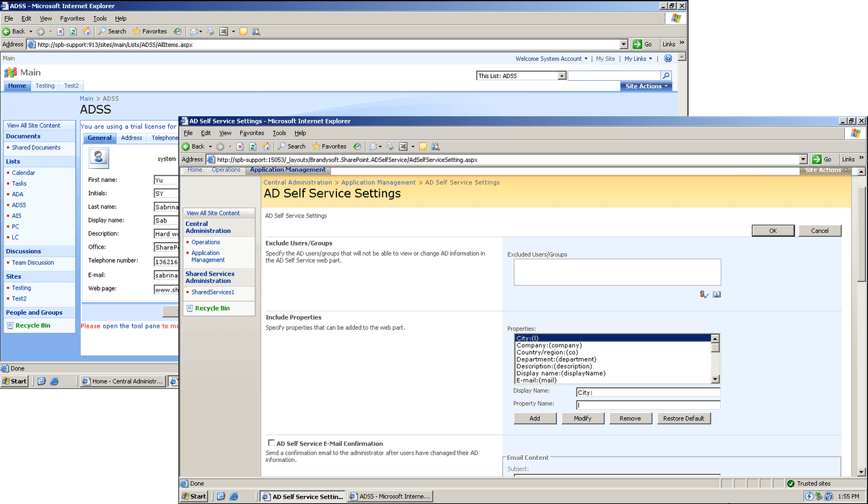Viewport: 868px width, 504px height.
Task: Click Print icon in AD Self Service toolbar
Action: (x=390, y=146)
